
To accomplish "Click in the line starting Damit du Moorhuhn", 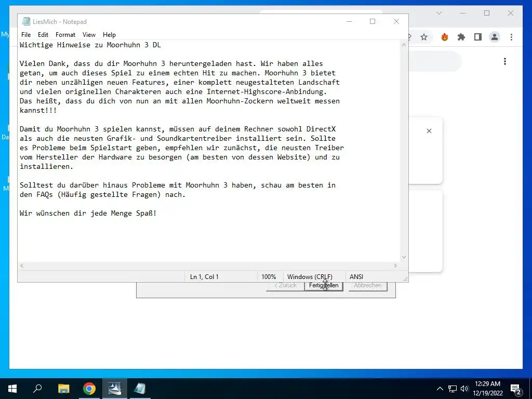I will [178, 129].
